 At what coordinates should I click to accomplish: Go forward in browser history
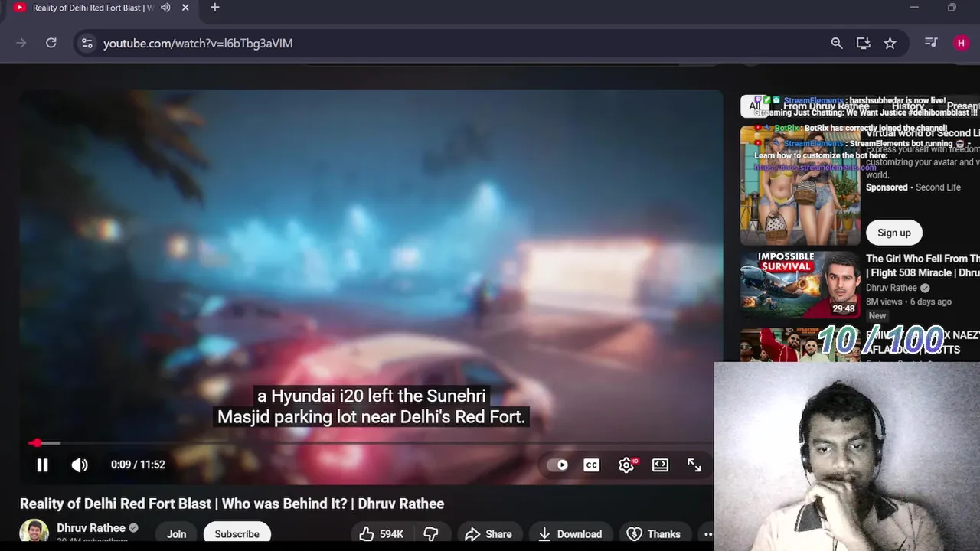tap(21, 43)
